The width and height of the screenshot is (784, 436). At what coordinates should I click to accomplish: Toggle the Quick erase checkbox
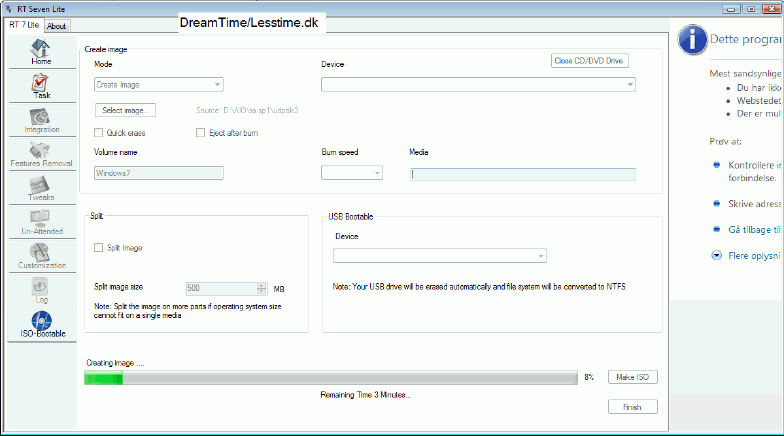tap(98, 132)
